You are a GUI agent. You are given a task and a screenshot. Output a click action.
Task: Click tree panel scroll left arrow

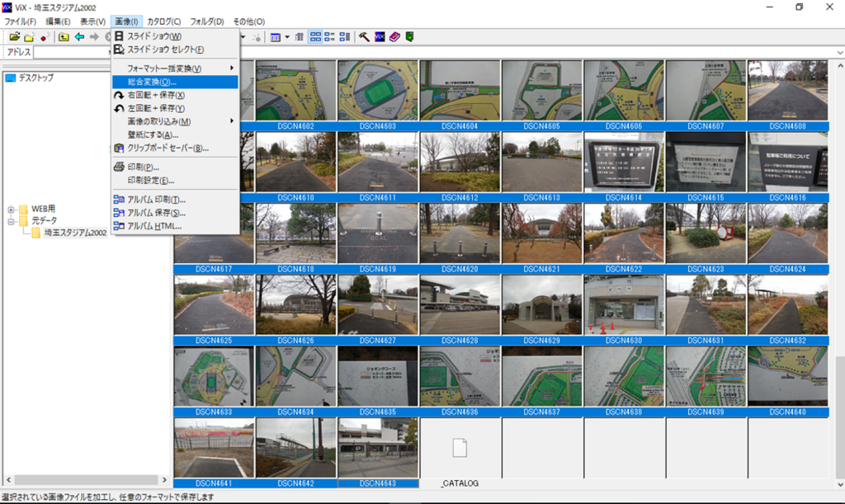pos(8,479)
